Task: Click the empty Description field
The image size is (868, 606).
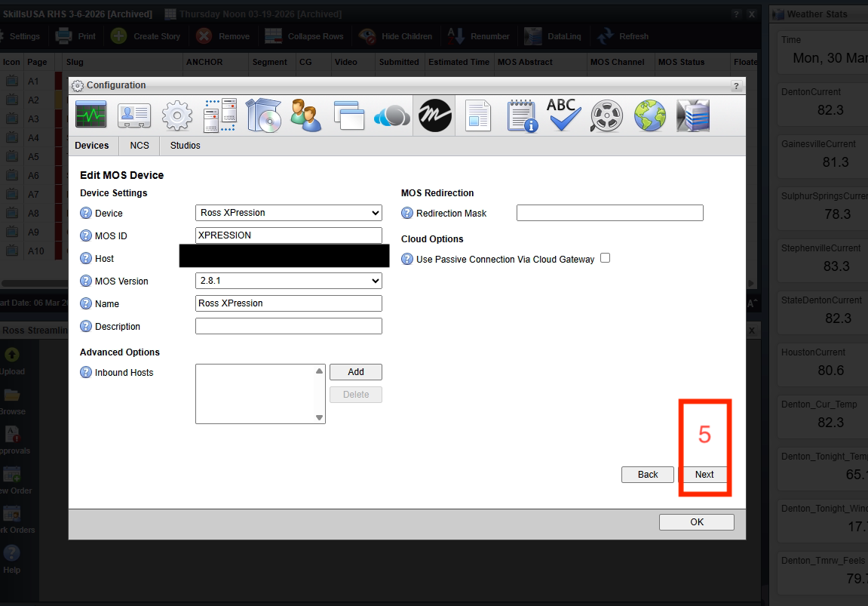Action: pyautogui.click(x=288, y=326)
